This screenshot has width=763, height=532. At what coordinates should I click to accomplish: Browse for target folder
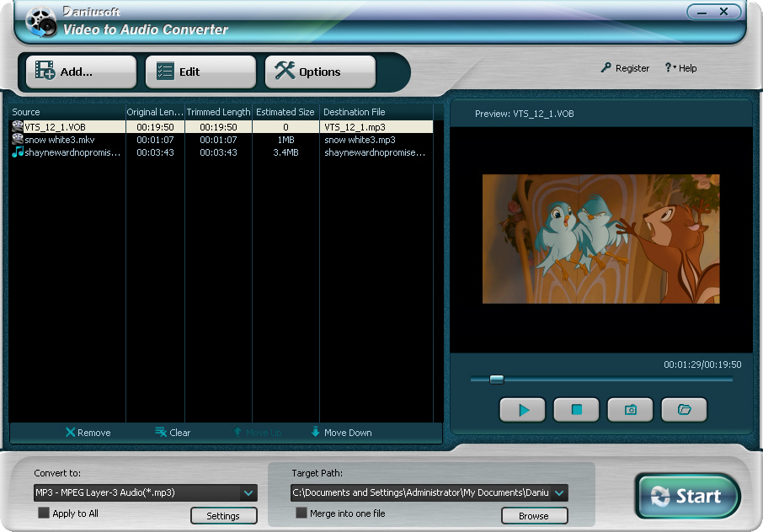(534, 516)
